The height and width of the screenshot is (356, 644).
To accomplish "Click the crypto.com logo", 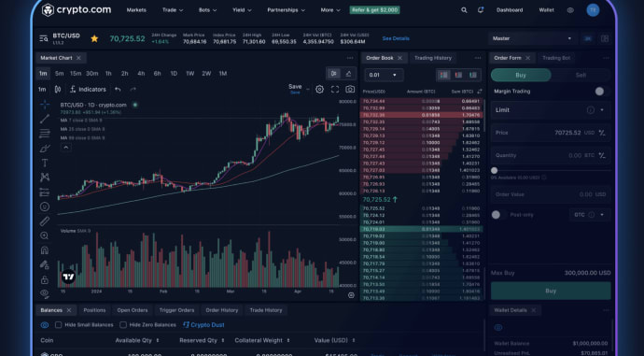I will [77, 10].
